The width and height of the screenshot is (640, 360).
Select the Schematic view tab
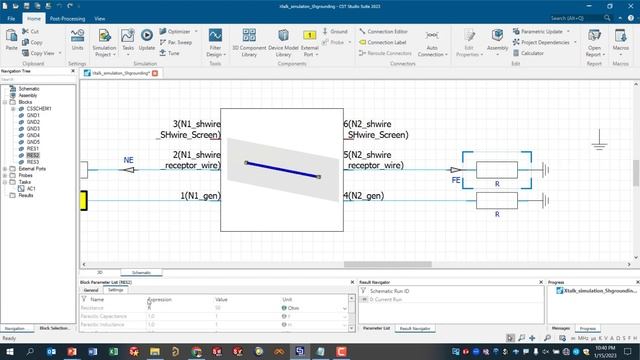coord(141,272)
